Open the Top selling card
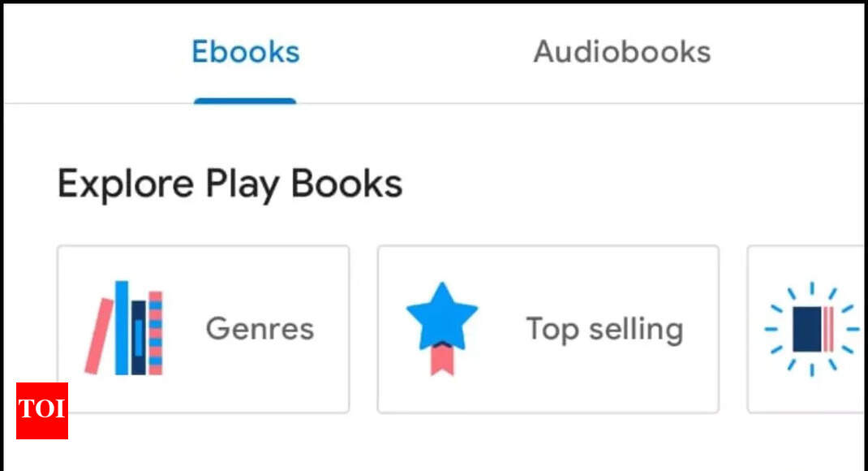Screen dimensions: 868x471 click(548, 327)
